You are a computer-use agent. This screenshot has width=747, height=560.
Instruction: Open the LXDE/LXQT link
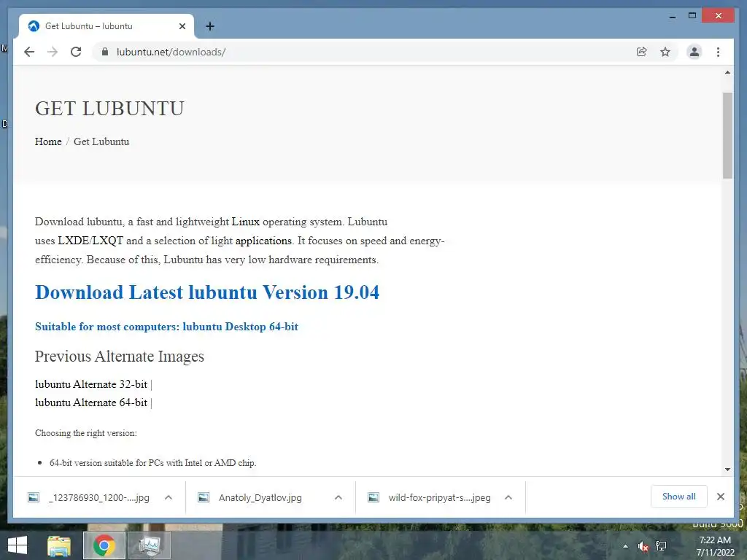click(90, 241)
